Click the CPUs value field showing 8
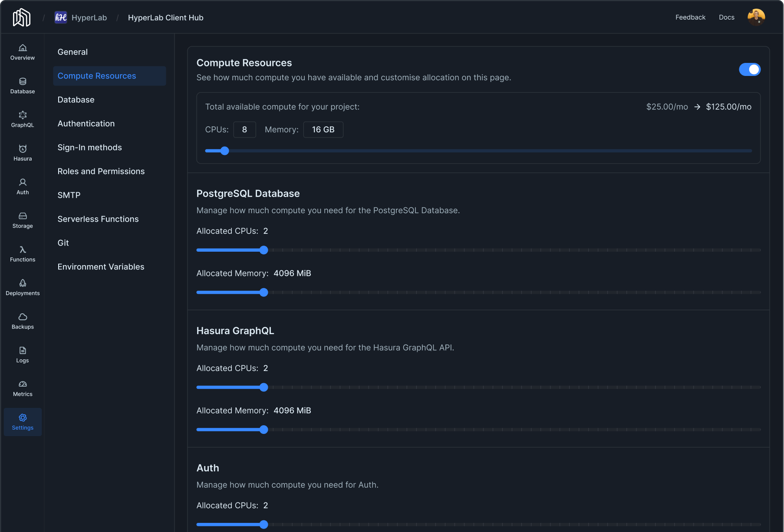 [x=244, y=130]
